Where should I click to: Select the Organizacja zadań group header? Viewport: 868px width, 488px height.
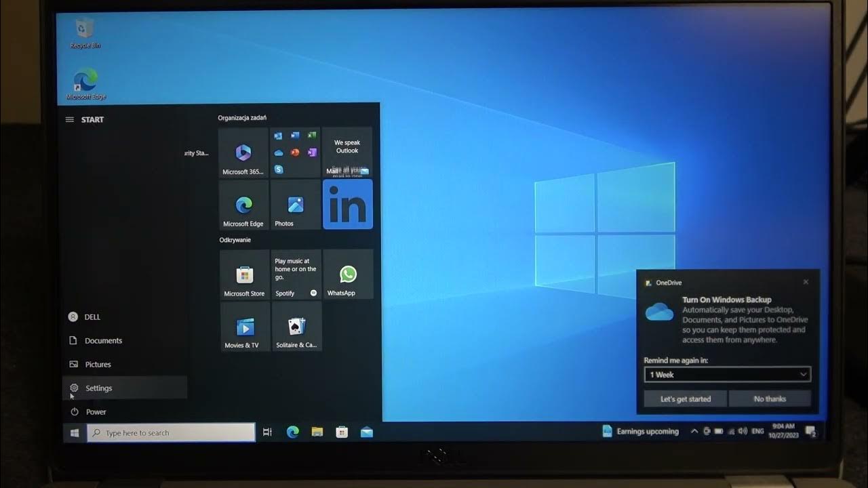pos(242,118)
